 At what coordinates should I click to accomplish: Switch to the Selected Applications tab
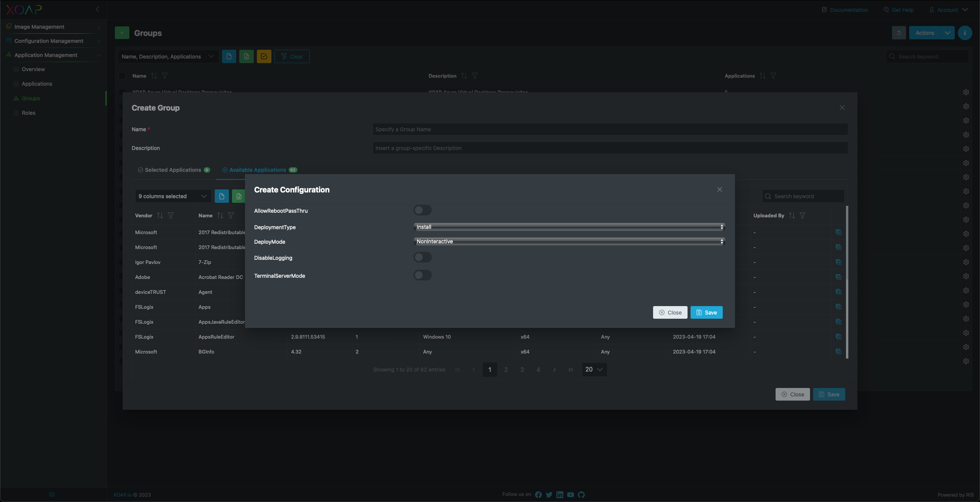coord(173,170)
